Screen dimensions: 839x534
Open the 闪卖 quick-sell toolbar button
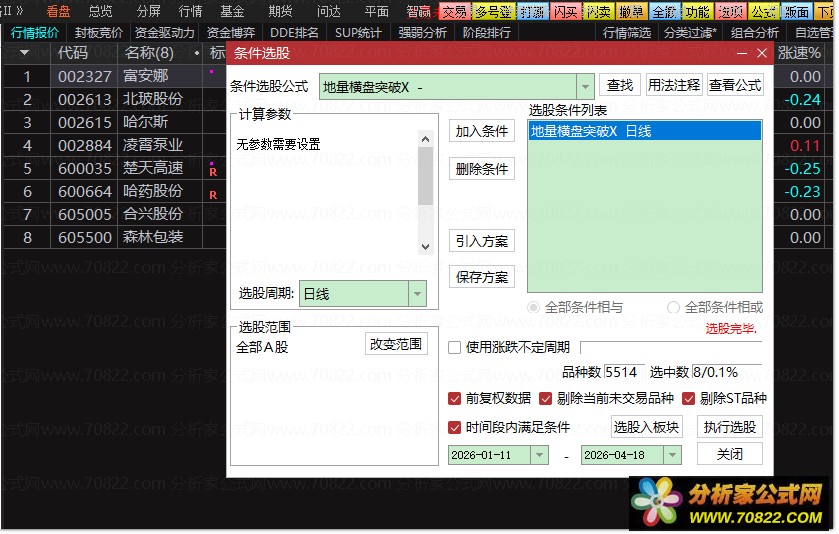599,12
